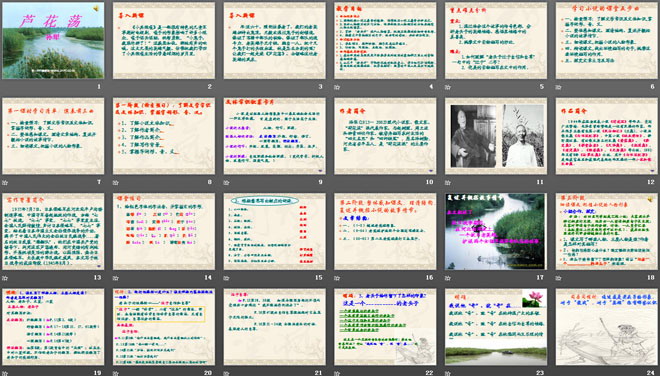Select slide 24 thumbnail with rowing sketch
This screenshot has height=376, width=660.
click(607, 327)
